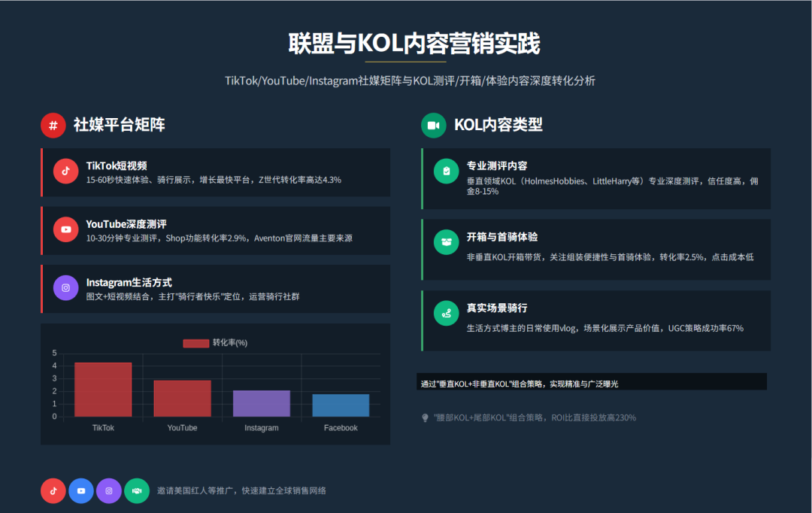
Task: Click the red TikTok bar in the chart
Action: [103, 390]
